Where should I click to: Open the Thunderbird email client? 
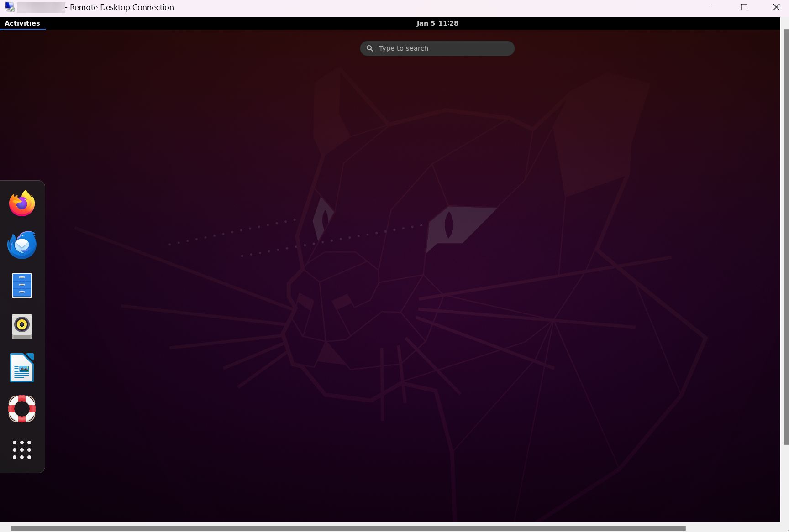pyautogui.click(x=21, y=245)
